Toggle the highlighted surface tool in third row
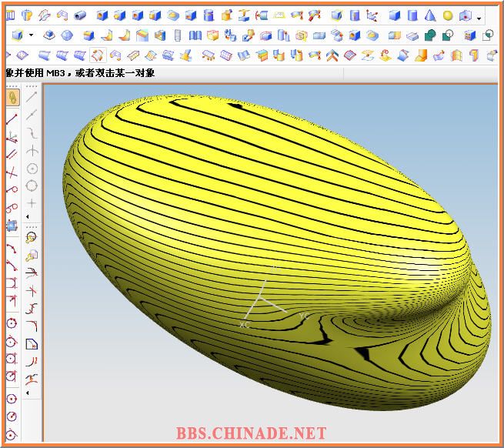Image resolution: width=504 pixels, height=448 pixels. pos(98,55)
